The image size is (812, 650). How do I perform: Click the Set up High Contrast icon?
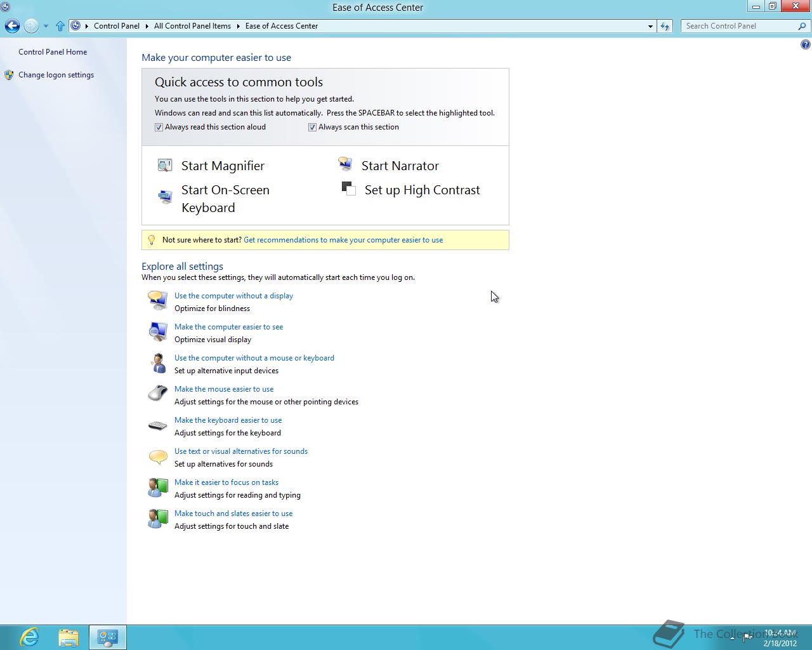tap(348, 189)
